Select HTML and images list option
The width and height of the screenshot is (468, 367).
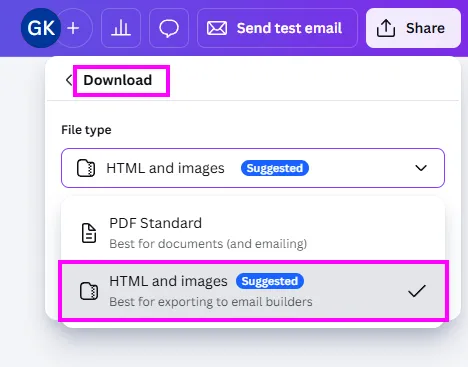[x=253, y=291]
